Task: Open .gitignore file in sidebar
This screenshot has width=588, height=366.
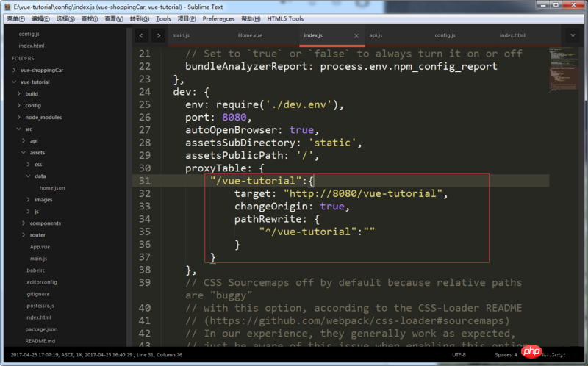Action: 37,294
